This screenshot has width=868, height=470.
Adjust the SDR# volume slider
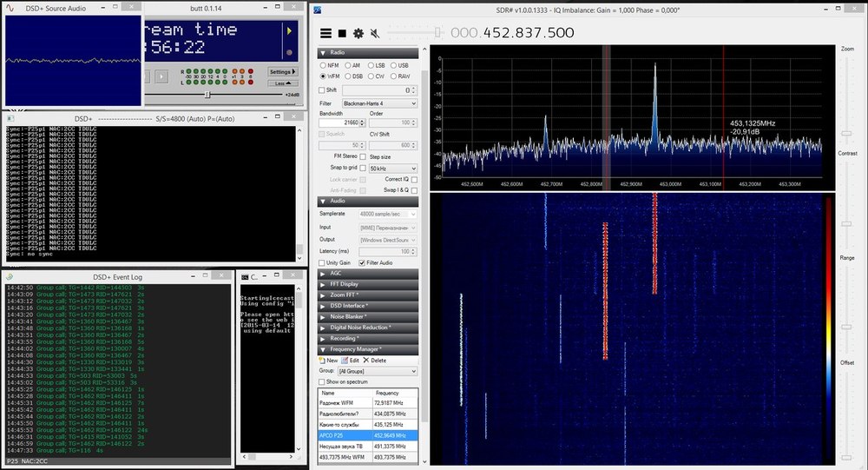coord(437,33)
